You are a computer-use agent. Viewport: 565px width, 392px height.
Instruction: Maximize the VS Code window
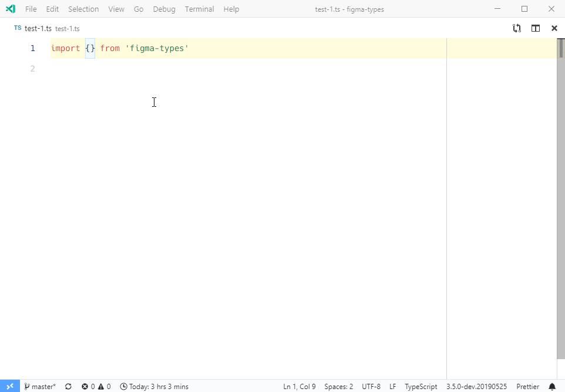click(524, 9)
